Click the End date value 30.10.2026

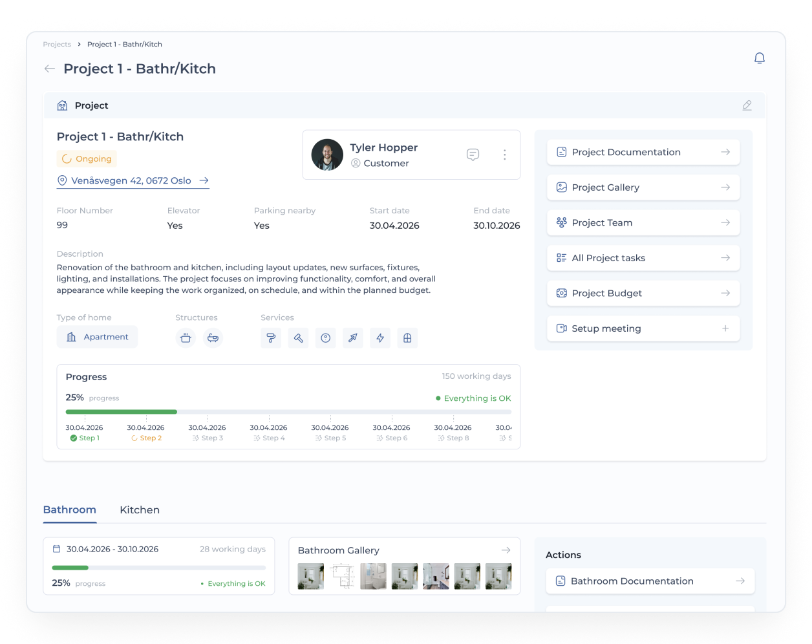[x=497, y=226]
